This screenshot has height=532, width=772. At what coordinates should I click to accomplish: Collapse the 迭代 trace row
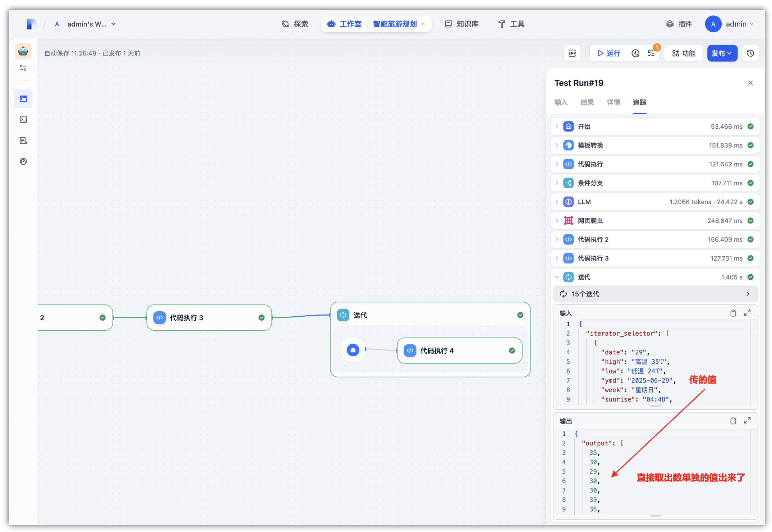(x=557, y=277)
